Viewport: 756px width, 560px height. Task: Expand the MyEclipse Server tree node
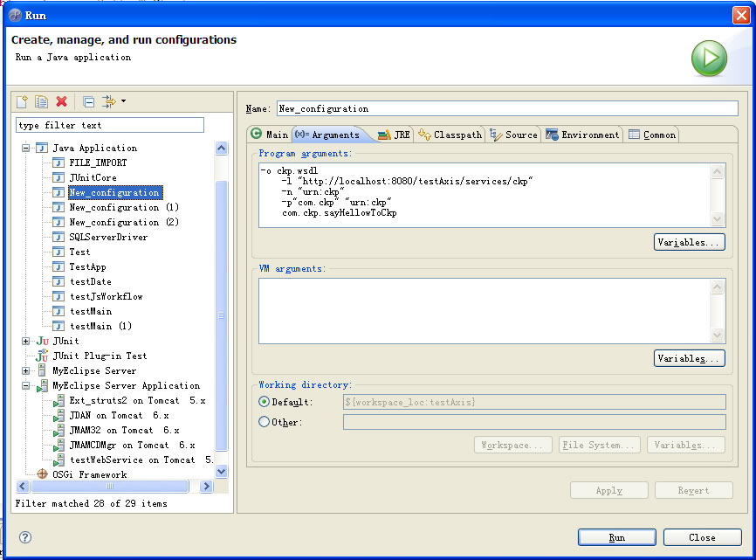coord(25,371)
